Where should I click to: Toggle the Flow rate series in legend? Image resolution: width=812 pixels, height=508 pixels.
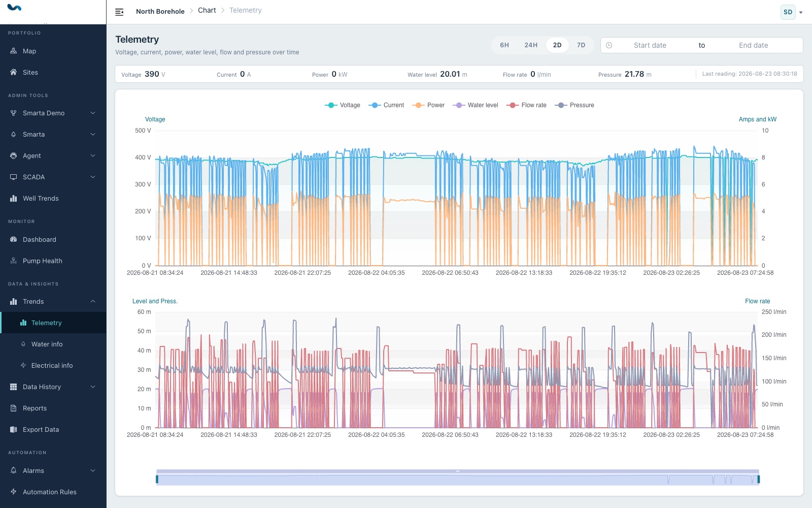[x=526, y=105]
